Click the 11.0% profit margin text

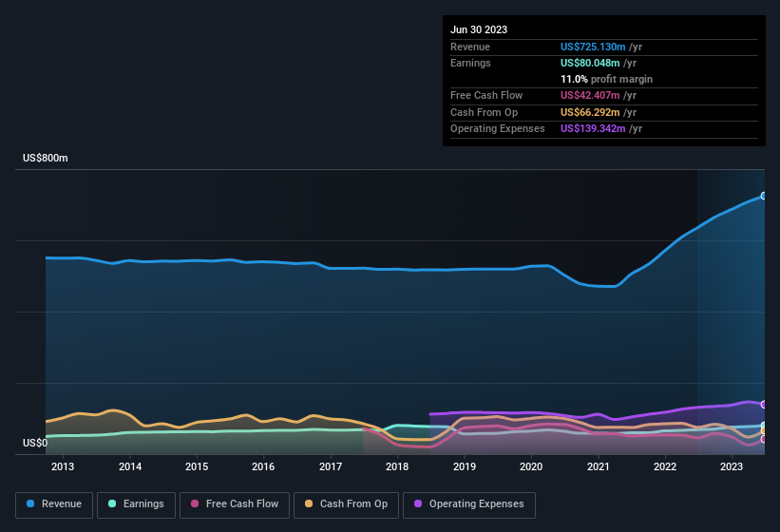(606, 79)
